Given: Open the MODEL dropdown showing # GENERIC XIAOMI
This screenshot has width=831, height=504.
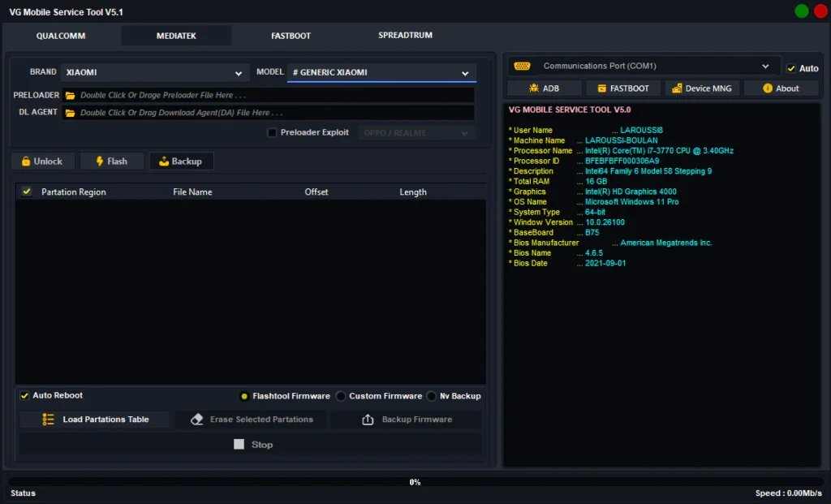Looking at the screenshot, I should 381,72.
